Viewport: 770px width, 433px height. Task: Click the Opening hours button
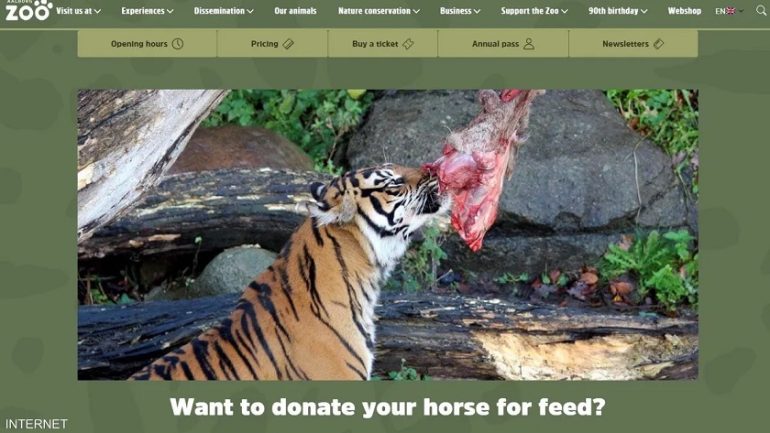pyautogui.click(x=147, y=44)
